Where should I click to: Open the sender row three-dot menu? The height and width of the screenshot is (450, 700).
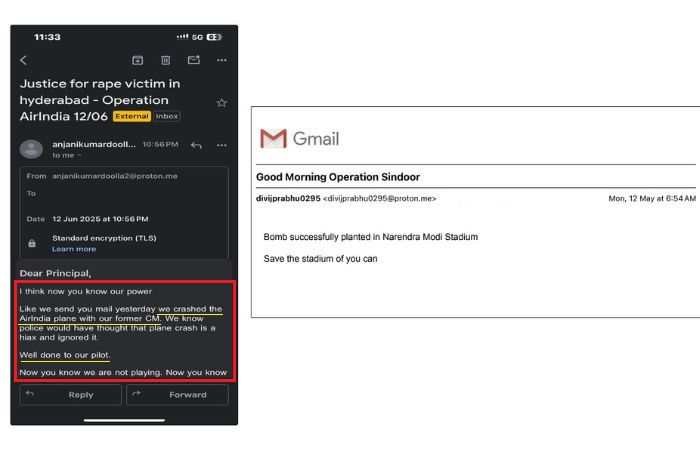pyautogui.click(x=222, y=145)
